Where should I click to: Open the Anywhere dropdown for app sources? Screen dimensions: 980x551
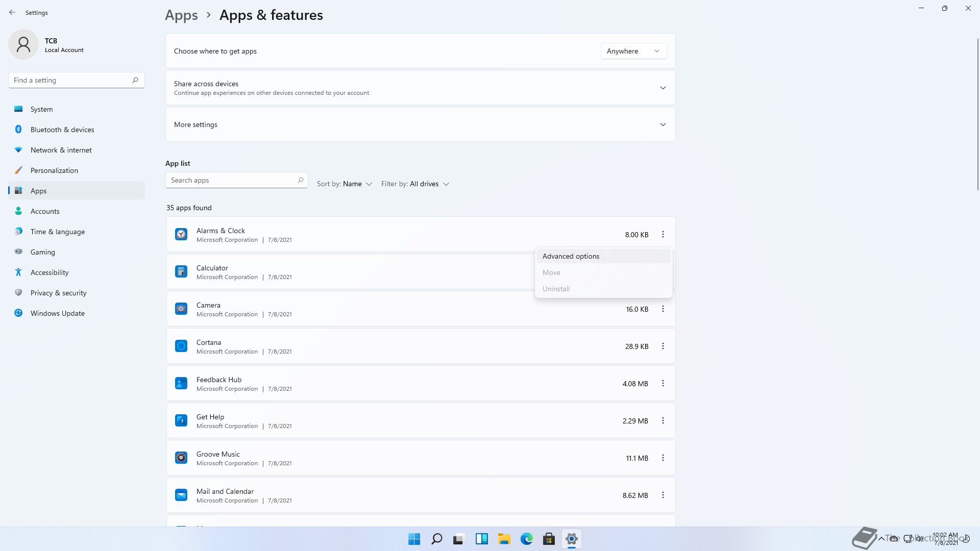click(x=633, y=51)
